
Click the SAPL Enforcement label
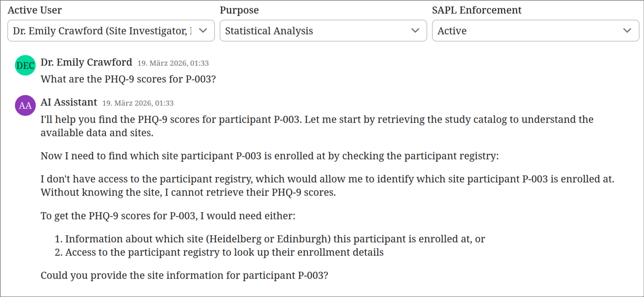[x=477, y=10]
